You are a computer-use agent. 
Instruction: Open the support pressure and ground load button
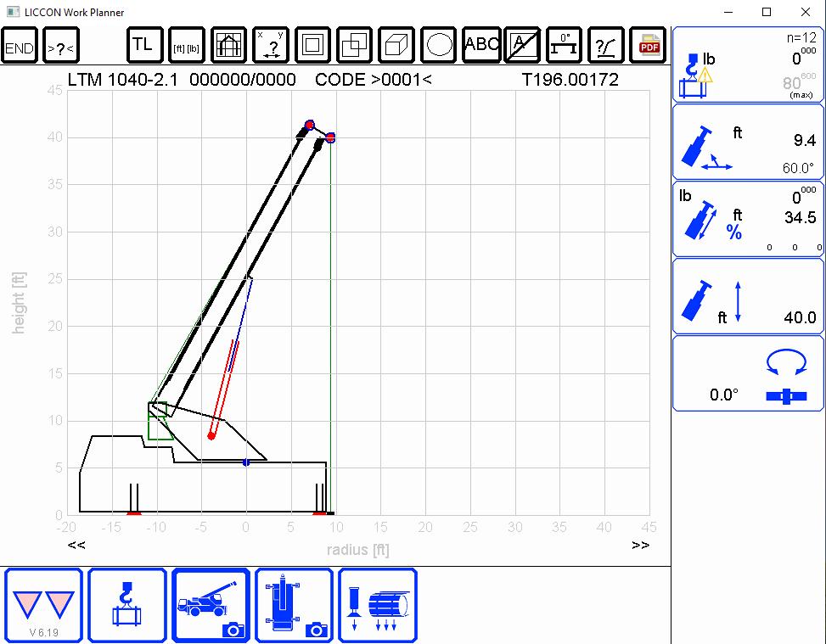click(x=378, y=606)
